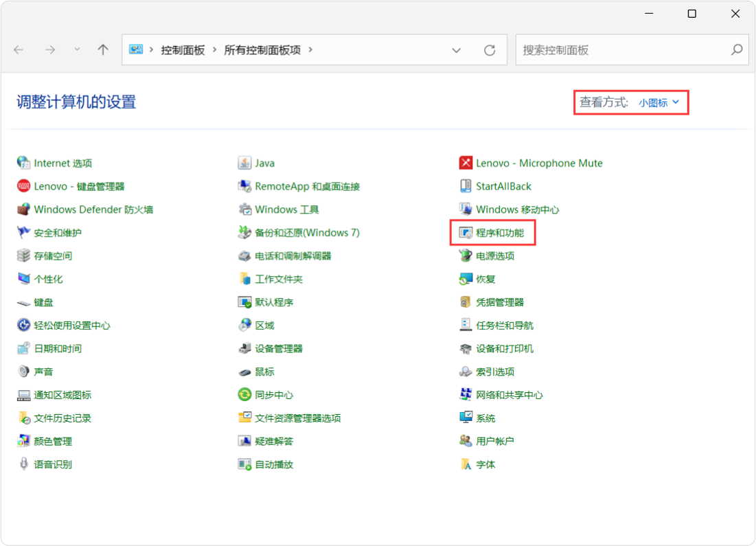This screenshot has height=546, width=756.
Task: Open the 默认程序 icon
Action: pos(244,302)
